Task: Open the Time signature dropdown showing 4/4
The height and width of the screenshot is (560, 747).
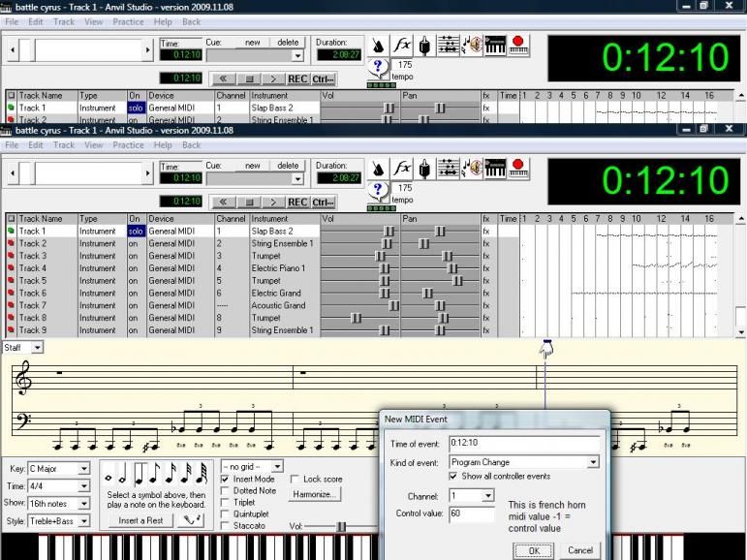Action: click(x=84, y=486)
